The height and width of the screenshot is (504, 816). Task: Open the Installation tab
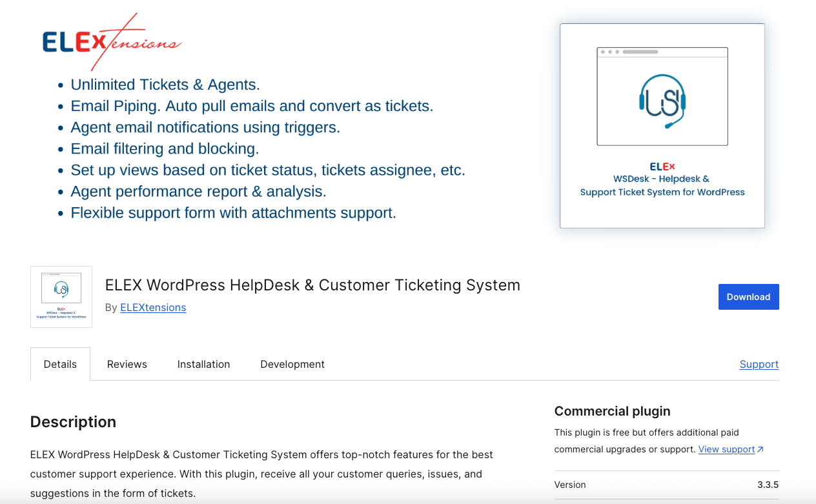(x=203, y=364)
